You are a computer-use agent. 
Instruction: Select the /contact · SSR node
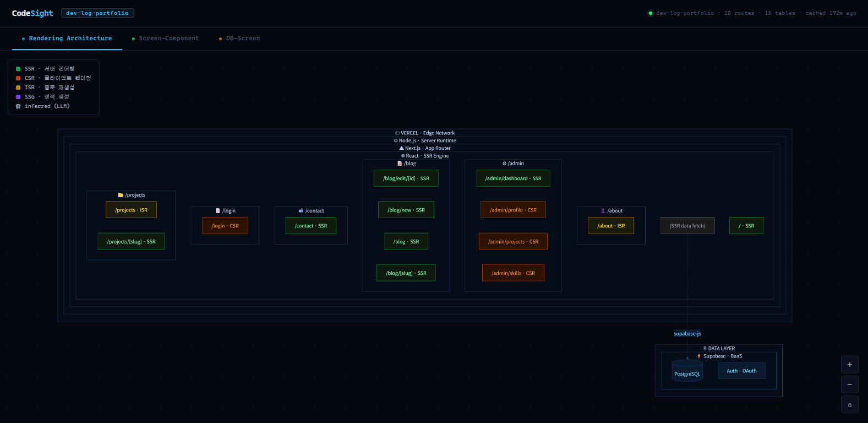point(310,226)
